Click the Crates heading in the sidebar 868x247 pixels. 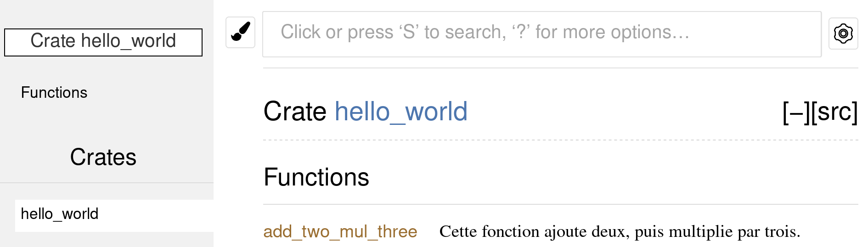pyautogui.click(x=103, y=157)
